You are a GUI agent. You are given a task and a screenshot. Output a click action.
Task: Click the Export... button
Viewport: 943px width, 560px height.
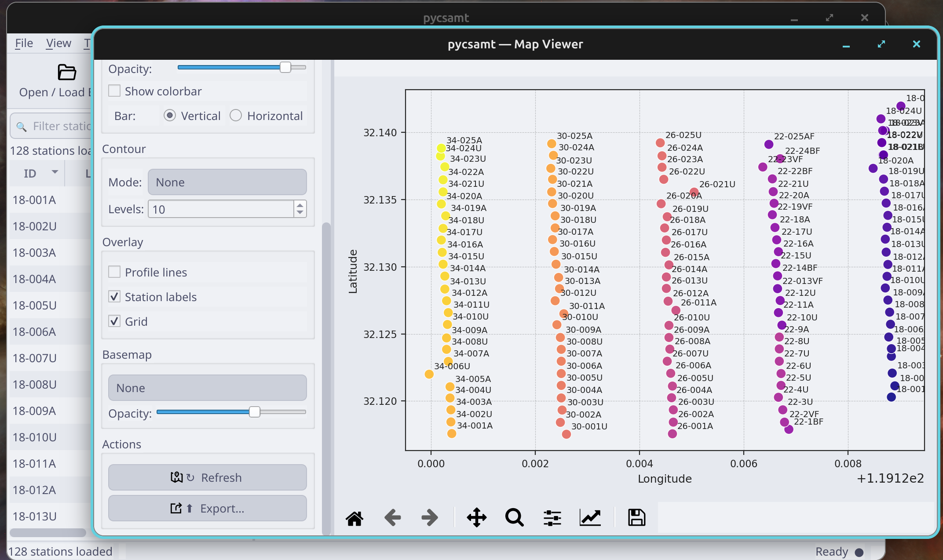[207, 508]
